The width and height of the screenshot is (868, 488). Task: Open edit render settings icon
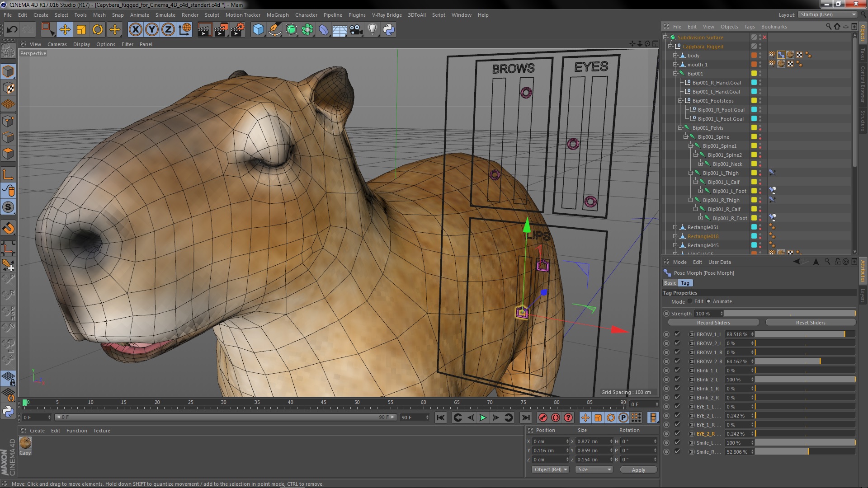(x=238, y=30)
